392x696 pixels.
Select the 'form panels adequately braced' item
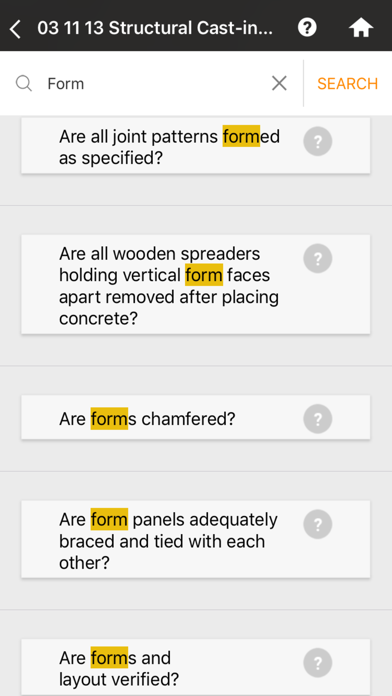click(x=196, y=539)
